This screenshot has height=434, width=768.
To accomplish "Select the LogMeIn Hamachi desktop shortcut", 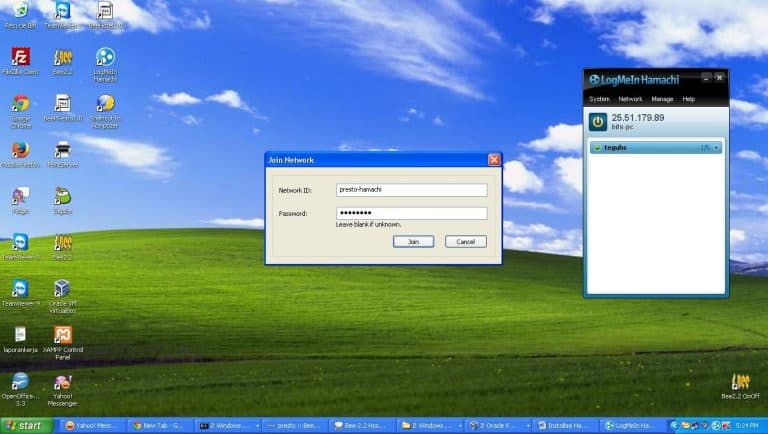I will [105, 58].
